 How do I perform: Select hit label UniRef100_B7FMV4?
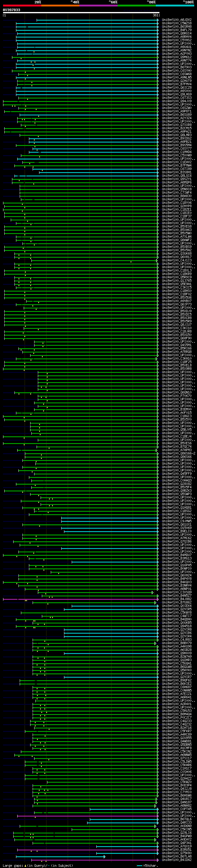pos(177,84)
